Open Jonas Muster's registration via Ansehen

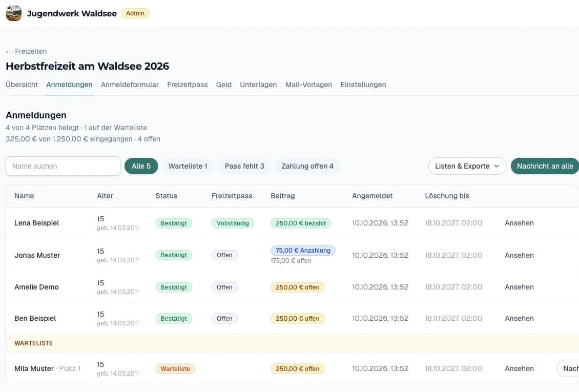tap(519, 255)
